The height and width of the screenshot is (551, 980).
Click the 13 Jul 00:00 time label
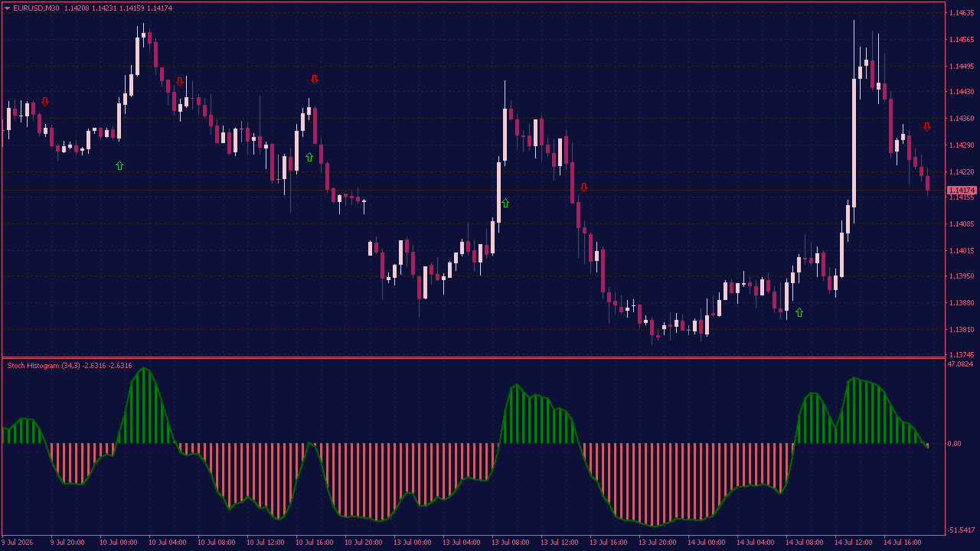(412, 543)
